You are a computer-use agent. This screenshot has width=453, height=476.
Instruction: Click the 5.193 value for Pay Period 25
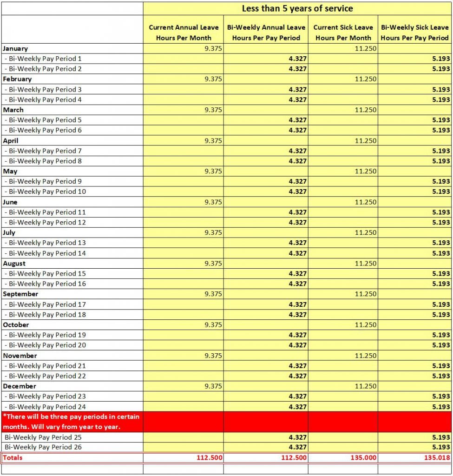pyautogui.click(x=441, y=437)
